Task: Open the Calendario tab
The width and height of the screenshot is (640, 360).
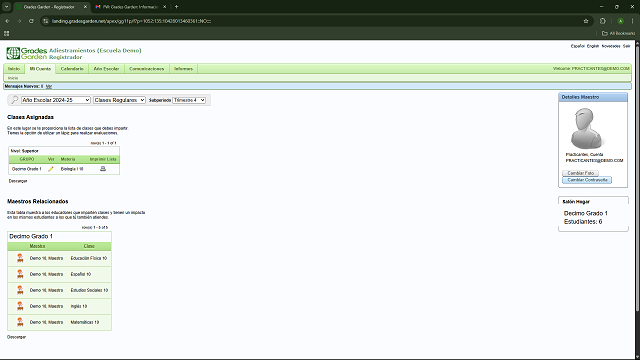Action: click(72, 69)
